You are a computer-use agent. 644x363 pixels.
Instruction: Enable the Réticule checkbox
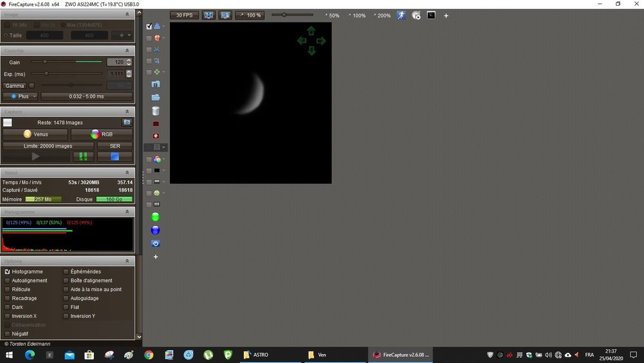coord(7,290)
